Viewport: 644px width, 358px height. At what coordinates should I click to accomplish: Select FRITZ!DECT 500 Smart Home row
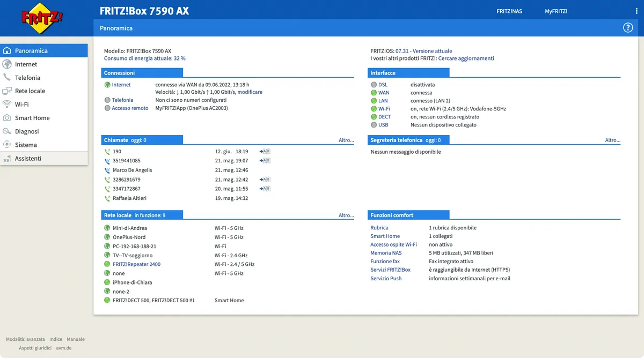(x=228, y=300)
